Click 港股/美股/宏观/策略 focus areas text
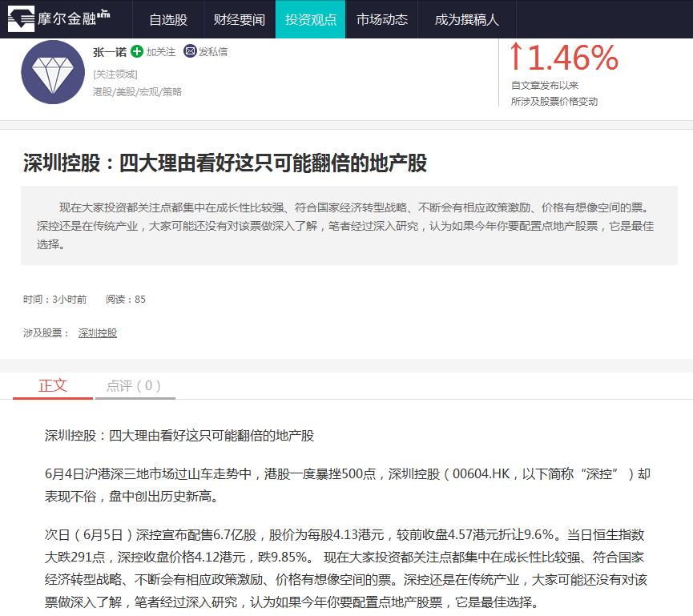The width and height of the screenshot is (693, 616). [x=138, y=92]
